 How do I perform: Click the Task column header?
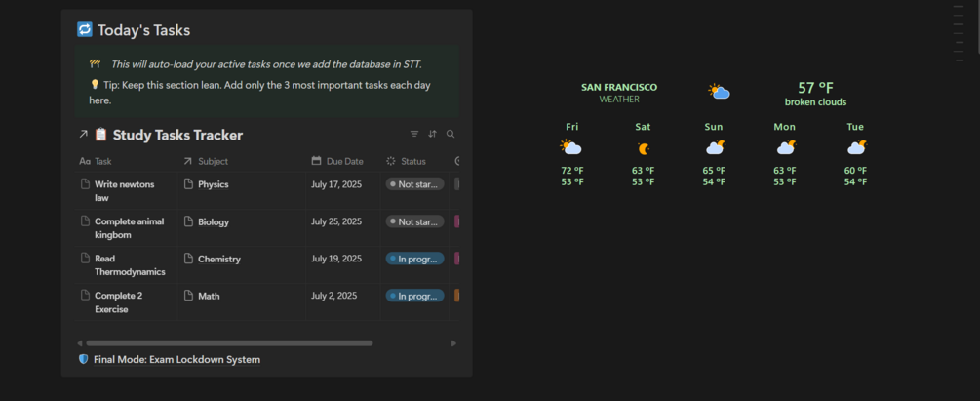point(102,161)
